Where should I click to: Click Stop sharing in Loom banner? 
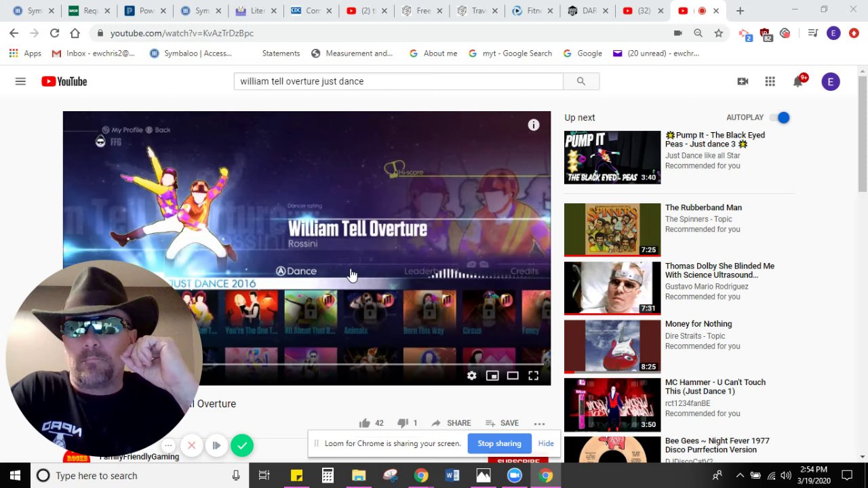point(499,443)
